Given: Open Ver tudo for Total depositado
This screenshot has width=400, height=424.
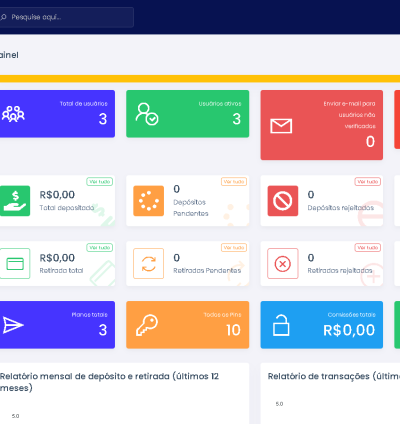Looking at the screenshot, I should coord(100,182).
